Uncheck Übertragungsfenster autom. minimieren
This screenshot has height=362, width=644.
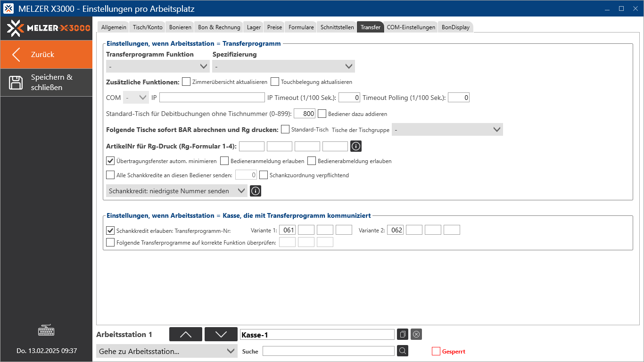[x=110, y=161]
